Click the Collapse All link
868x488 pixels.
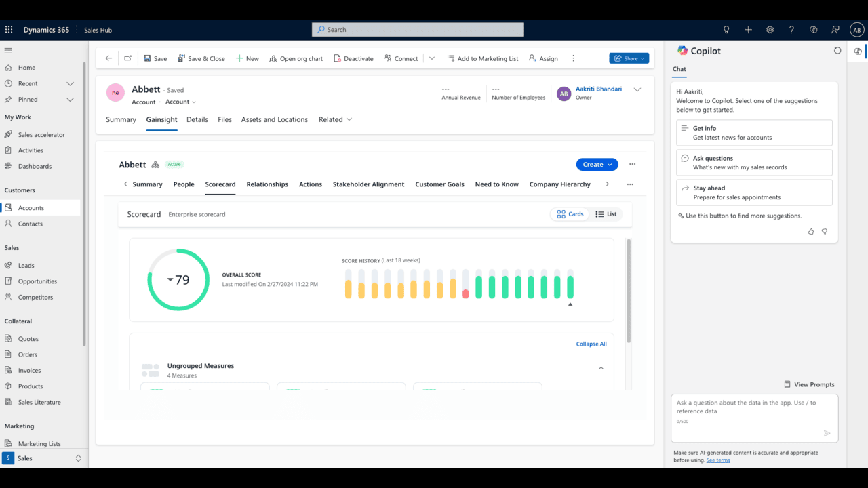click(591, 344)
